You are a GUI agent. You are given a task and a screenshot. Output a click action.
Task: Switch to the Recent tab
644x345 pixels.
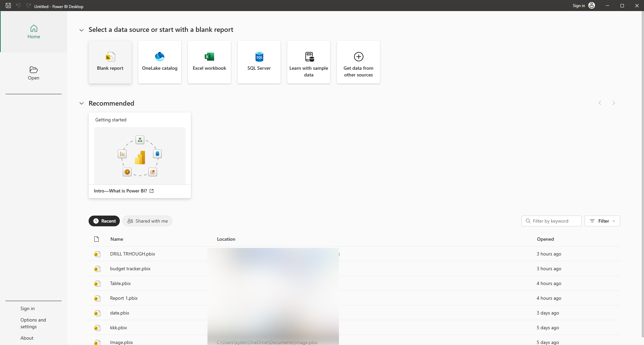click(104, 221)
